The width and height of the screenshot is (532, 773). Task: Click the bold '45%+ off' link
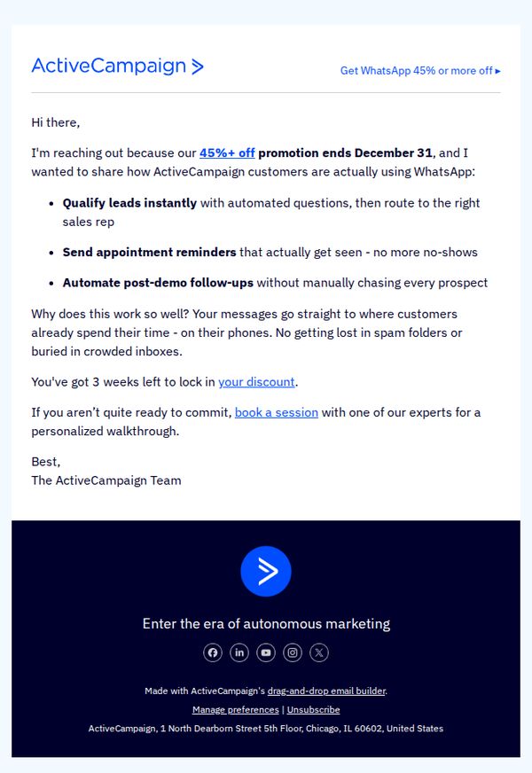tap(227, 152)
